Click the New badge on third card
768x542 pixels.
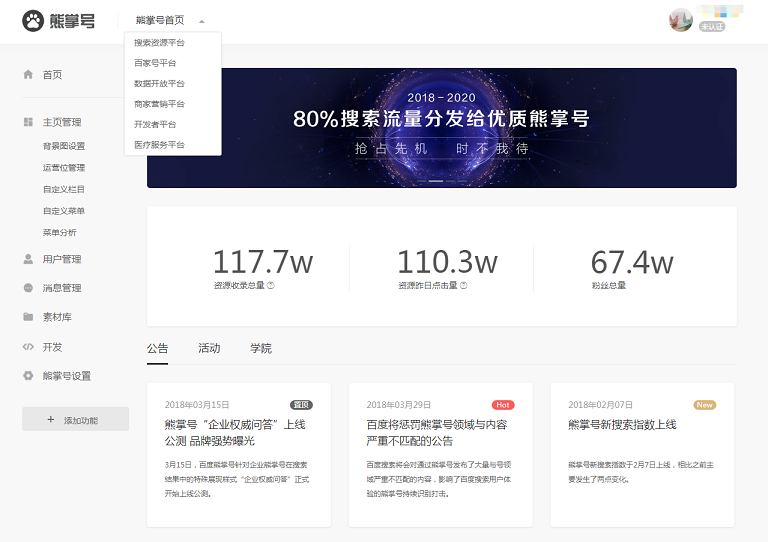point(705,405)
